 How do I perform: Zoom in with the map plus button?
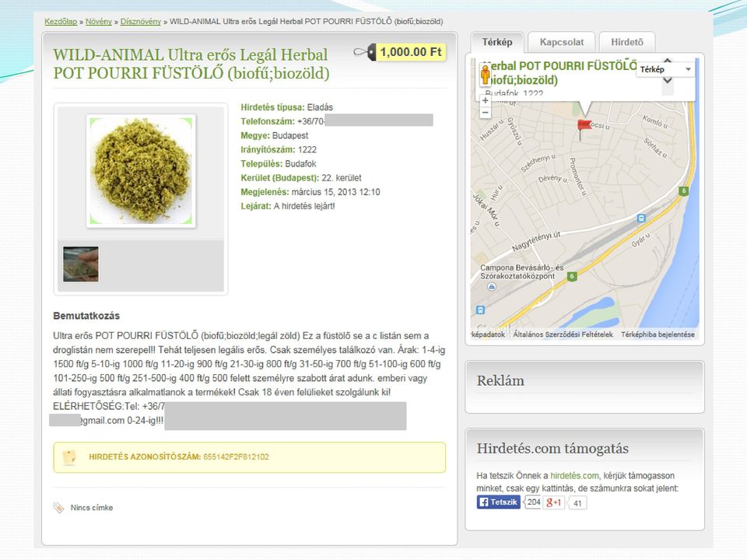[485, 100]
